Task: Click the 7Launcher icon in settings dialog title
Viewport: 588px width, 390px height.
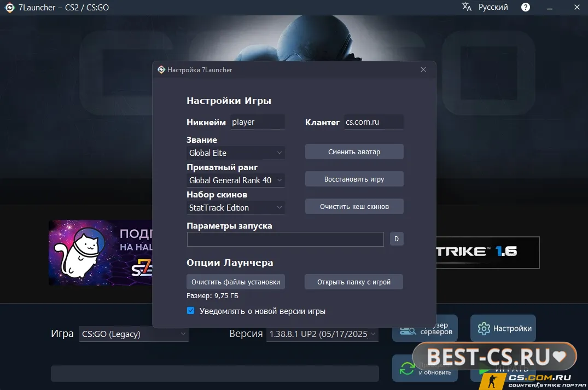Action: 161,70
